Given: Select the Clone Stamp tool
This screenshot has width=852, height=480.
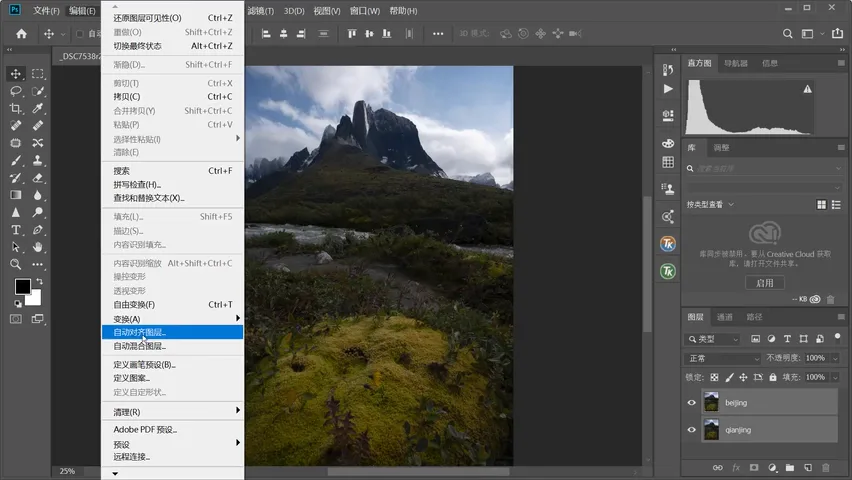Looking at the screenshot, I should [x=37, y=160].
